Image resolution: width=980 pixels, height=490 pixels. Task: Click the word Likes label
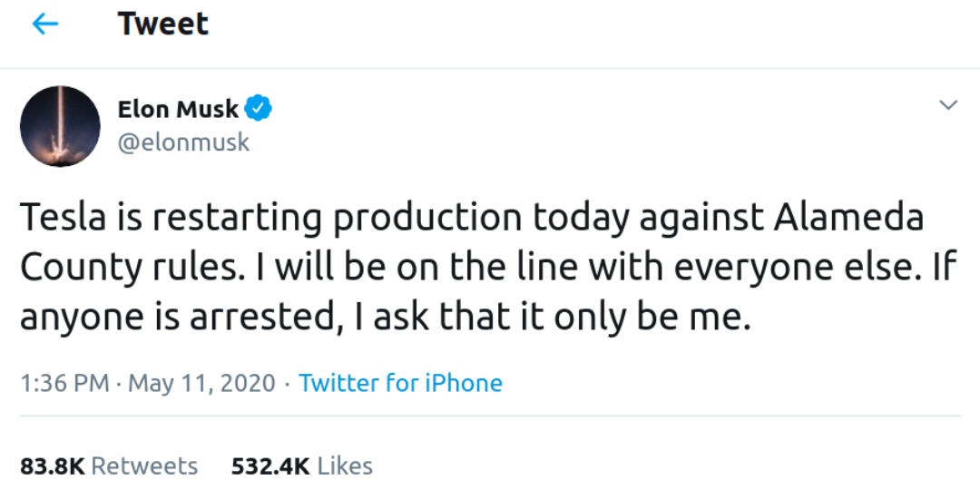tap(345, 466)
